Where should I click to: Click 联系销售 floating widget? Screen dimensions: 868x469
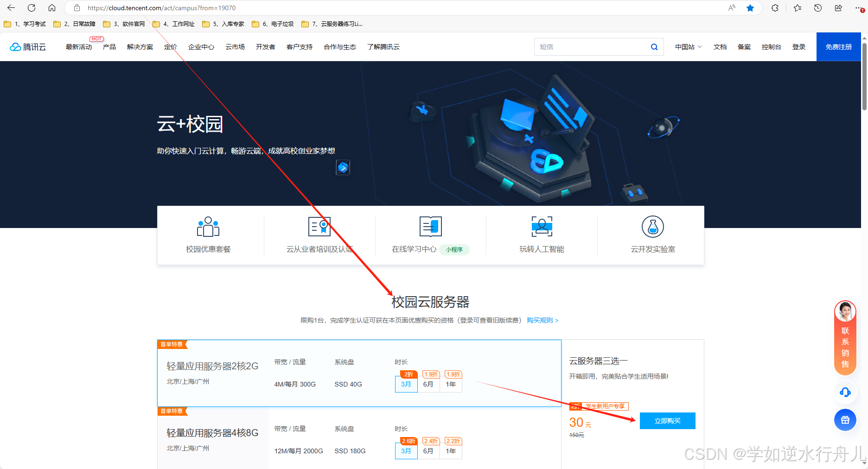[845, 337]
